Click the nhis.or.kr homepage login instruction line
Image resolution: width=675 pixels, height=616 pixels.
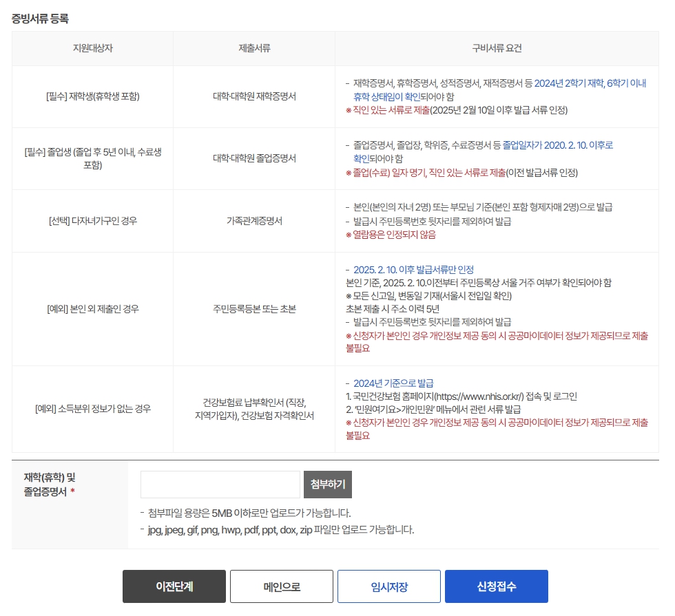[461, 396]
